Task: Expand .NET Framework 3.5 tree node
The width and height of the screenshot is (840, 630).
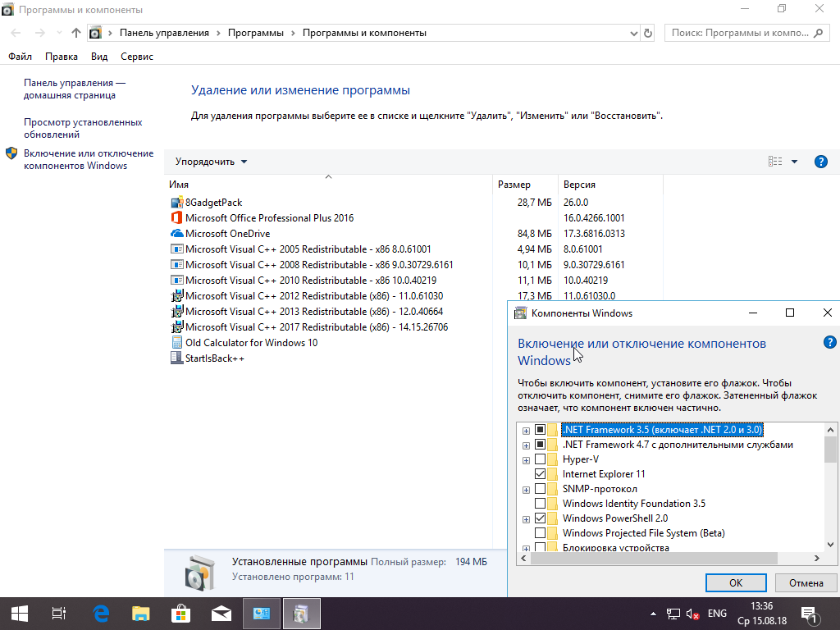Action: click(x=526, y=431)
